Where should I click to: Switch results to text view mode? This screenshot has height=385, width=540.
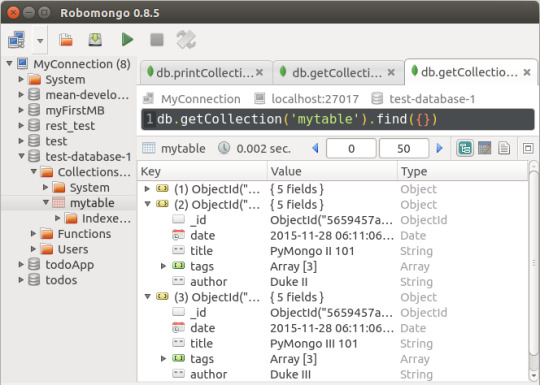(x=504, y=149)
